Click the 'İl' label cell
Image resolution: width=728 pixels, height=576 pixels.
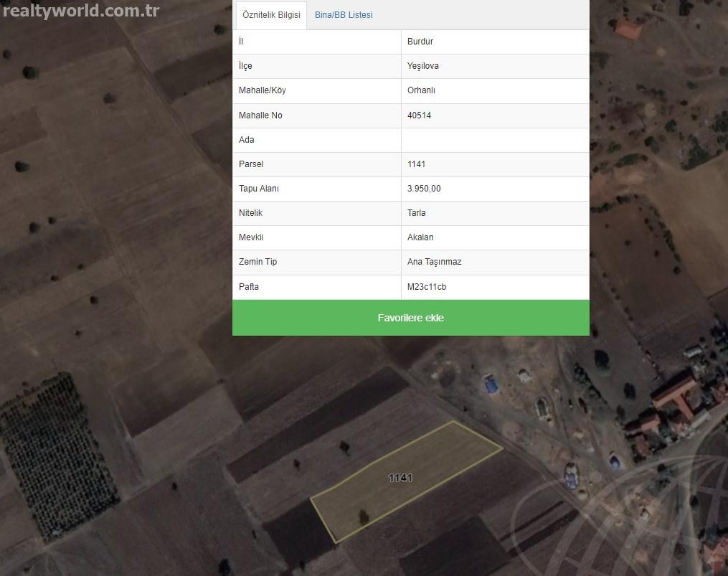(316, 42)
